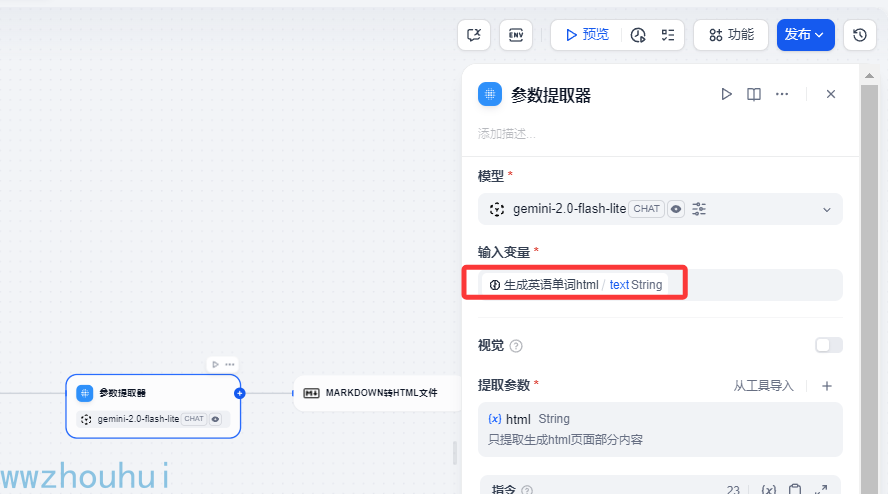The image size is (888, 494).
Task: Run the 参数提取器 panel step
Action: tap(726, 94)
